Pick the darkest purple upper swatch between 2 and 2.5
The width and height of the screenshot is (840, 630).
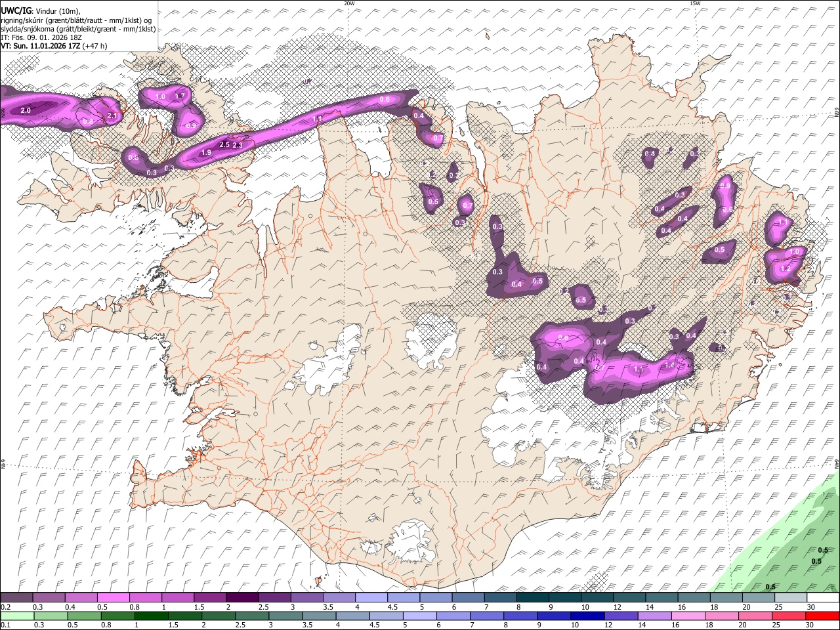(x=242, y=598)
